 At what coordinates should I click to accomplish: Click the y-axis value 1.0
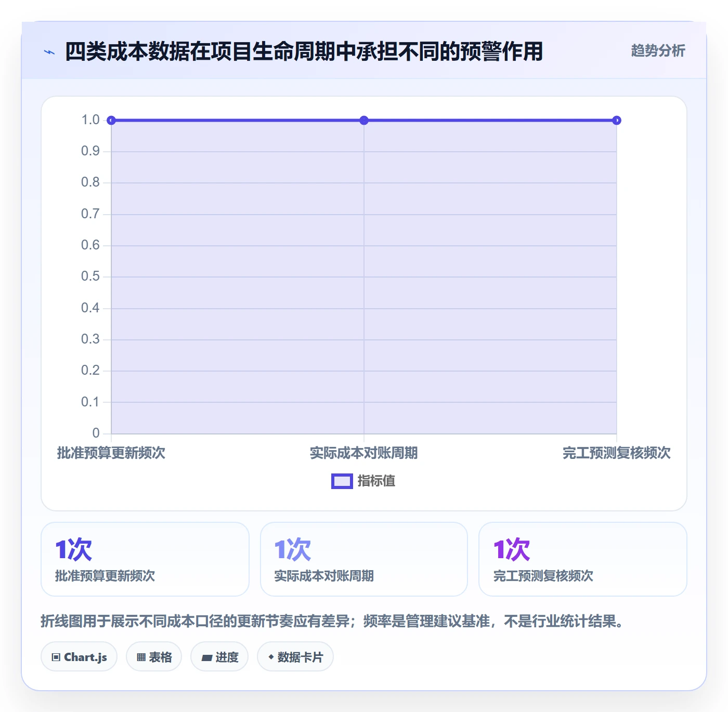click(90, 120)
